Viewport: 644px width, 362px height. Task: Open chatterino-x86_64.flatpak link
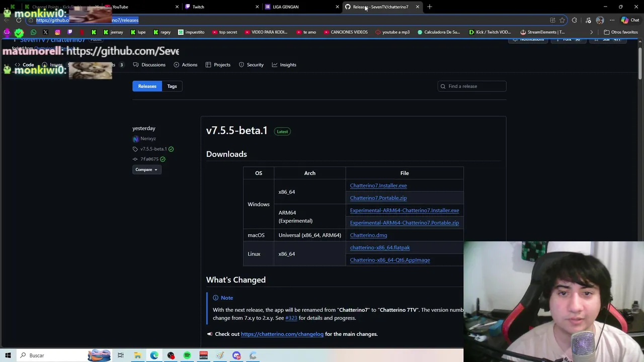tap(380, 247)
